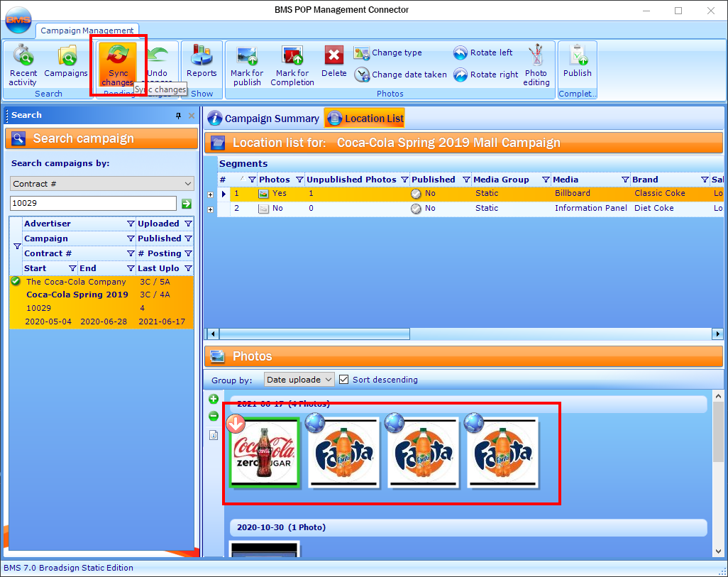Click the BMS application orb
The height and width of the screenshot is (577, 728).
(x=18, y=19)
